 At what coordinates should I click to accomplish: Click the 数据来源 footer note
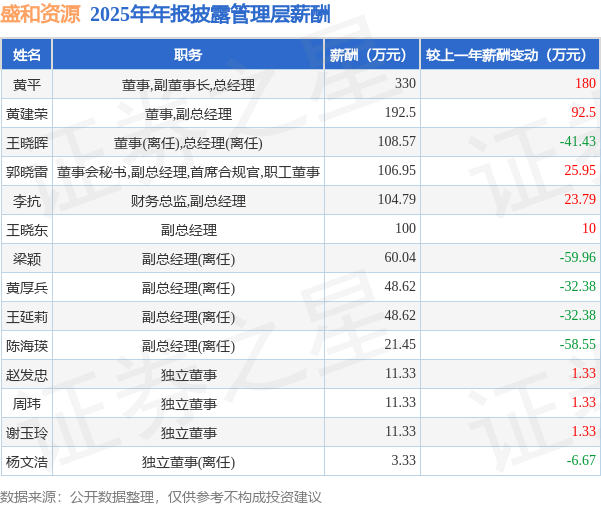(x=161, y=497)
